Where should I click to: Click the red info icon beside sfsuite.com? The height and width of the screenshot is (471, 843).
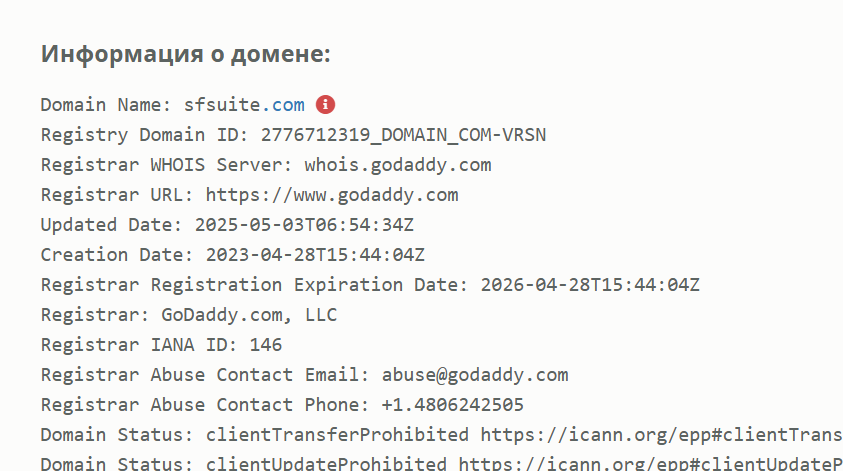325,104
